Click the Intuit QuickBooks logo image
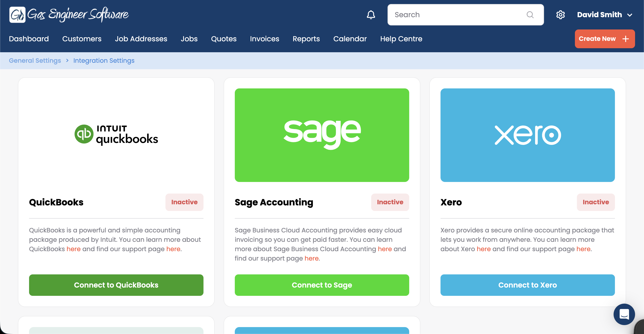 (116, 135)
